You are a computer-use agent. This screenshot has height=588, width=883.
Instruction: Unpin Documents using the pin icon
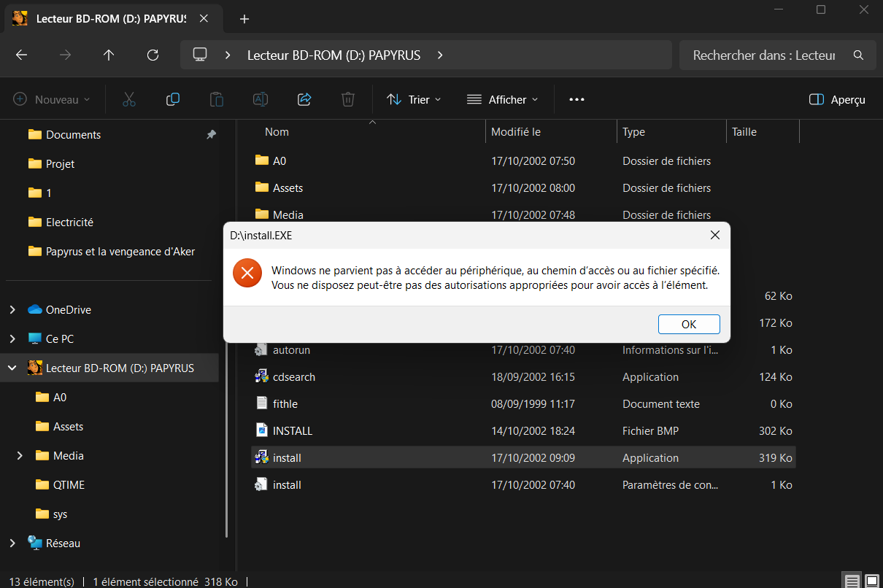[x=211, y=135]
